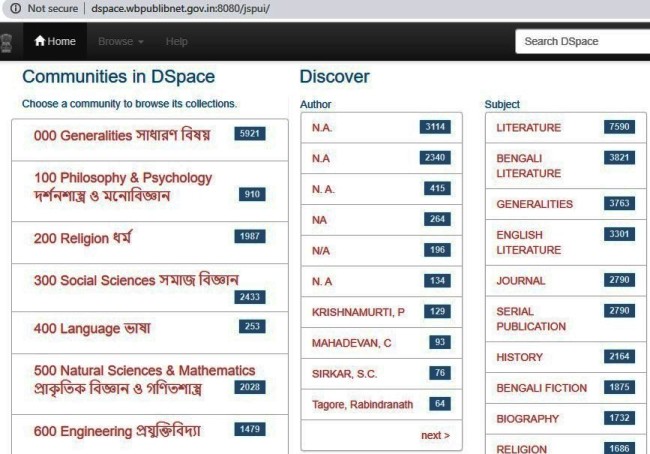Filter by subject BENGALI FICTION
The width and height of the screenshot is (650, 454).
(542, 388)
